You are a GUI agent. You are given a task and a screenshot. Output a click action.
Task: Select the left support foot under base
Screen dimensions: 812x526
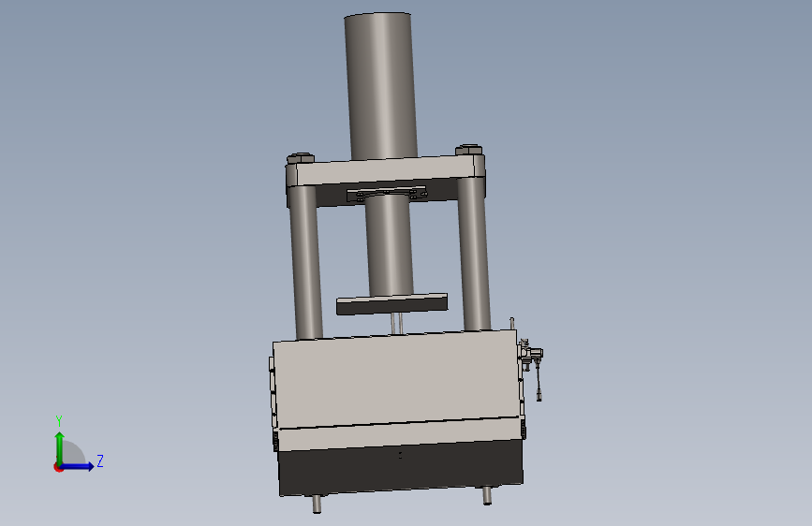click(317, 504)
